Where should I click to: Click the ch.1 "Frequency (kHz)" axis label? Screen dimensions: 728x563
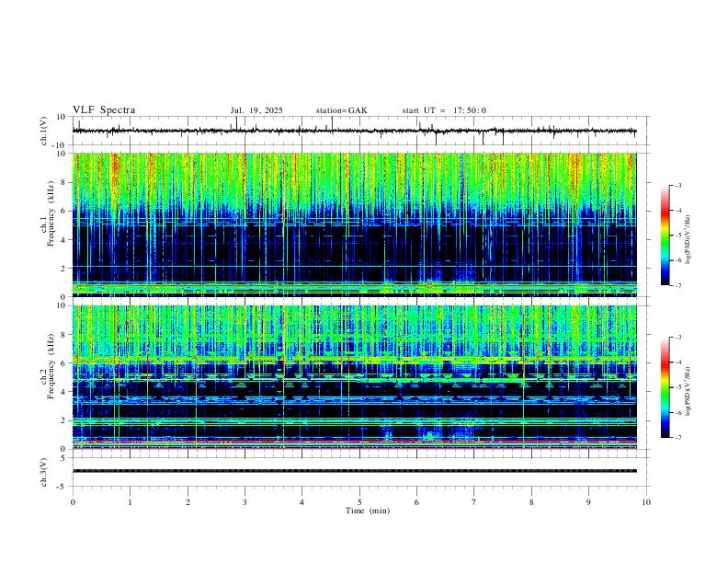pyautogui.click(x=51, y=213)
